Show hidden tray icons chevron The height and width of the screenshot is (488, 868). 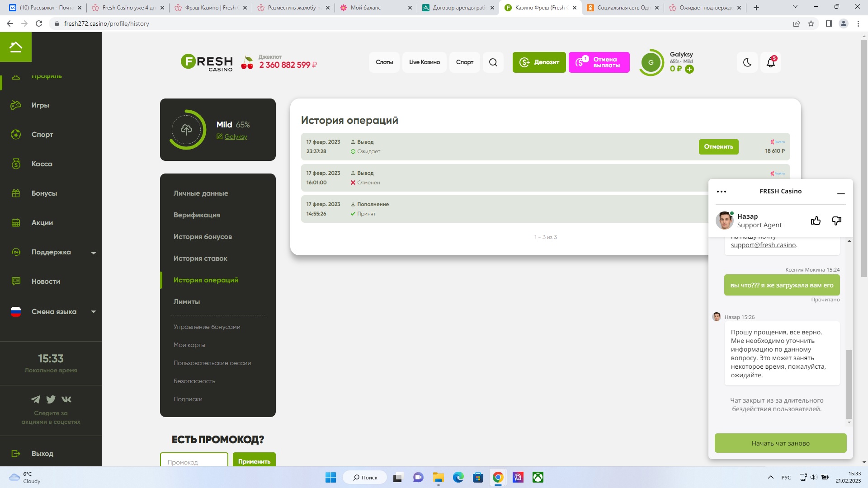tap(770, 477)
